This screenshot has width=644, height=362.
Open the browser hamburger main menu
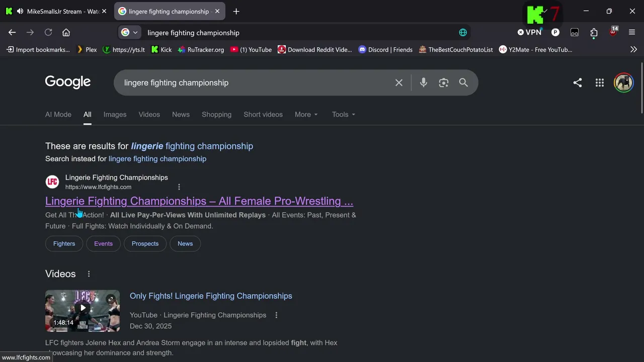632,32
